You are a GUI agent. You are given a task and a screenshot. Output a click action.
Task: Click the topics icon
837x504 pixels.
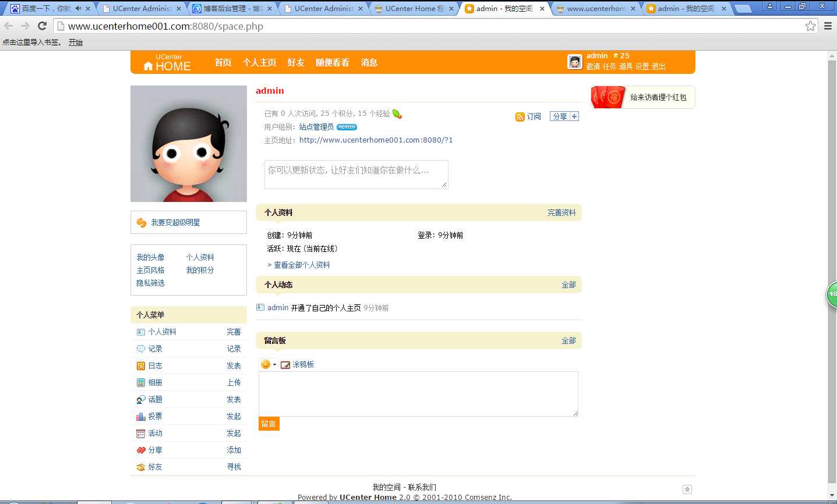[x=140, y=399]
